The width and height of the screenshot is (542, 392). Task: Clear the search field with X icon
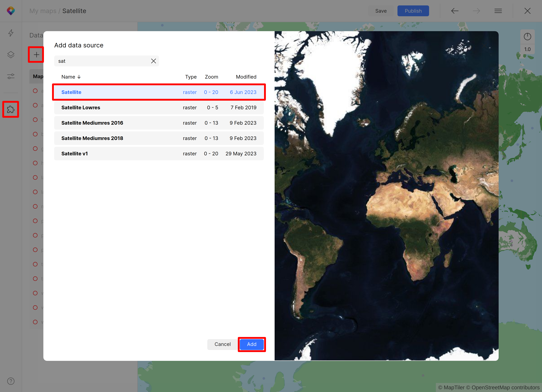[x=153, y=61]
